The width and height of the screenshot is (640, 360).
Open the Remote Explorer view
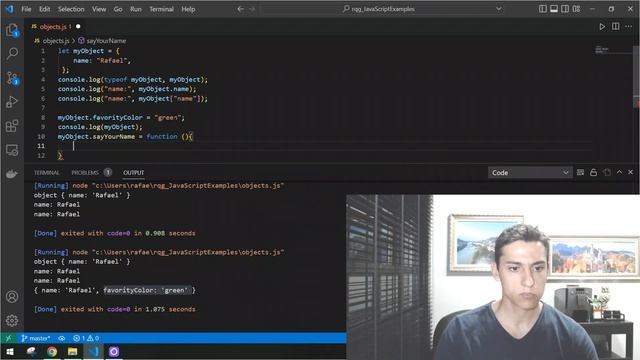coord(12,150)
